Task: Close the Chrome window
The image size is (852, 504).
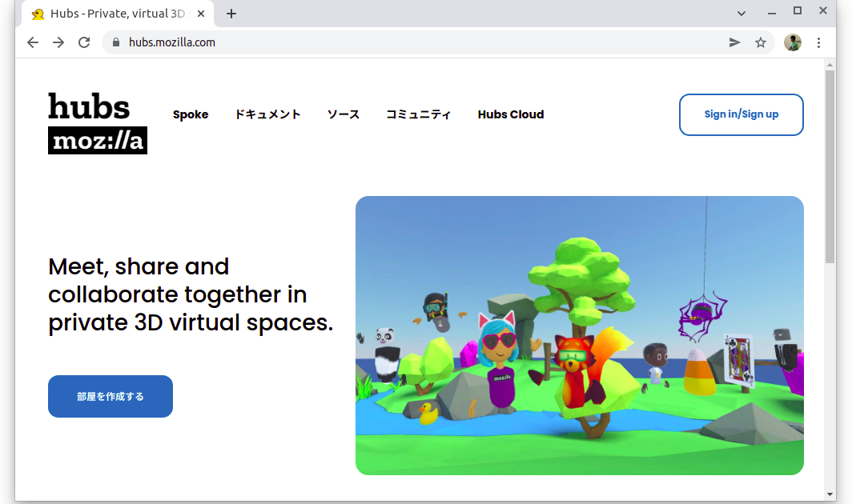Action: coord(823,10)
